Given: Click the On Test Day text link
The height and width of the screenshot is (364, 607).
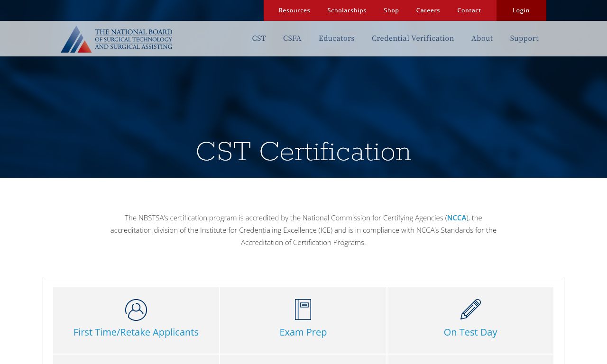Looking at the screenshot, I should [x=470, y=332].
